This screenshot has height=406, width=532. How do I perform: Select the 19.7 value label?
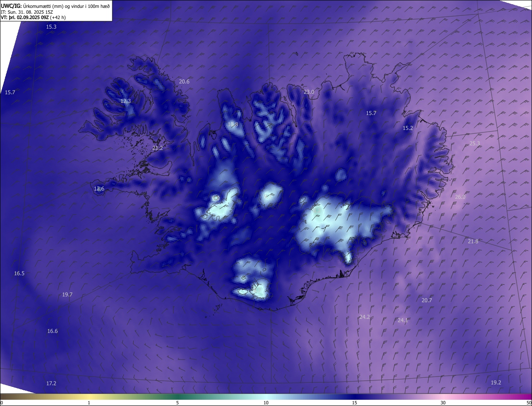coord(67,294)
